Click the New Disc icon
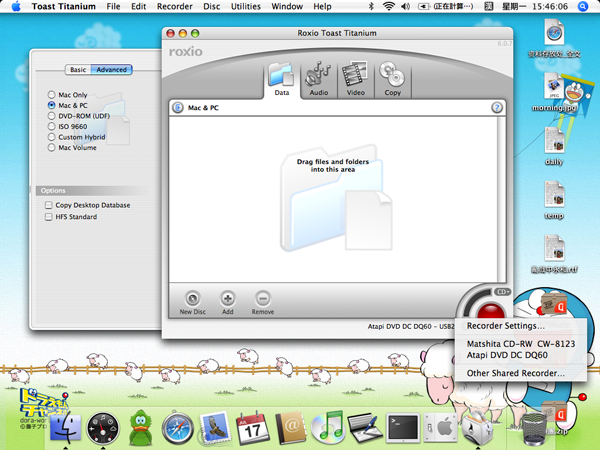The image size is (600, 450). coord(192,299)
